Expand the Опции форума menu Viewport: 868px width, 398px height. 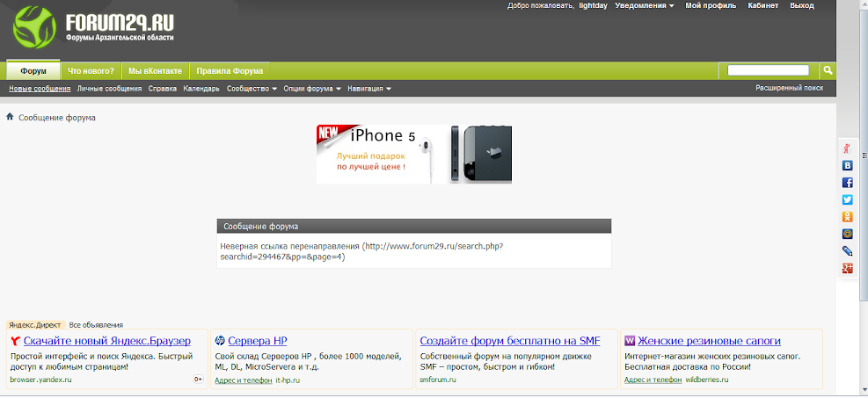(312, 89)
